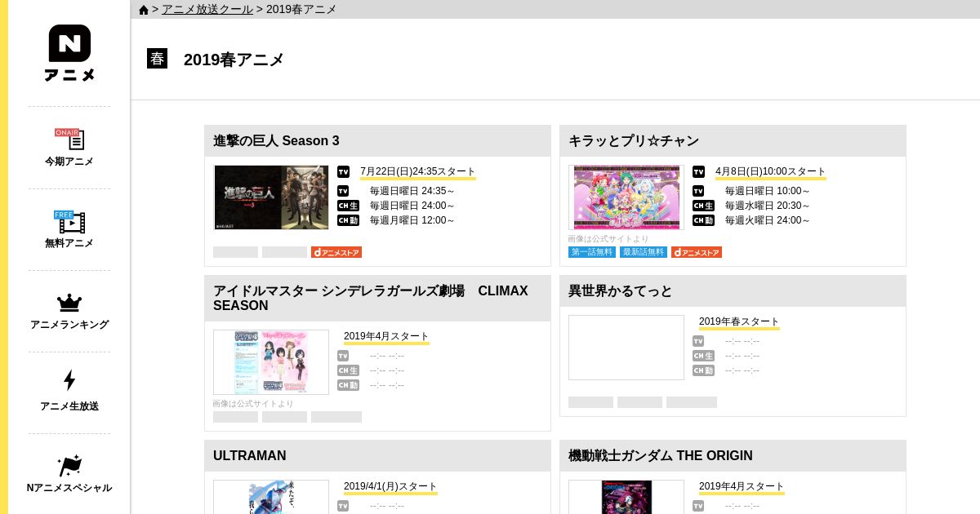Select アニメランキング sidebar menu label
The width and height of the screenshot is (980, 514).
[69, 325]
